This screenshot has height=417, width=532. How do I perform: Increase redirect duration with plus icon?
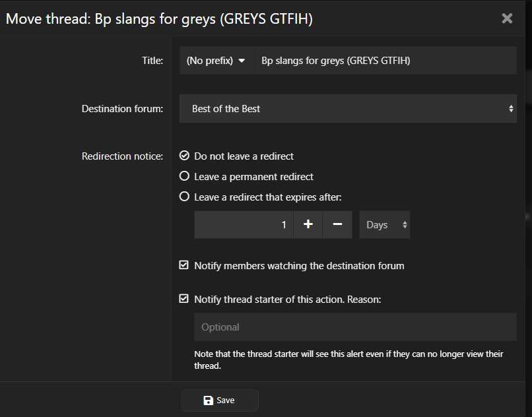pos(308,225)
